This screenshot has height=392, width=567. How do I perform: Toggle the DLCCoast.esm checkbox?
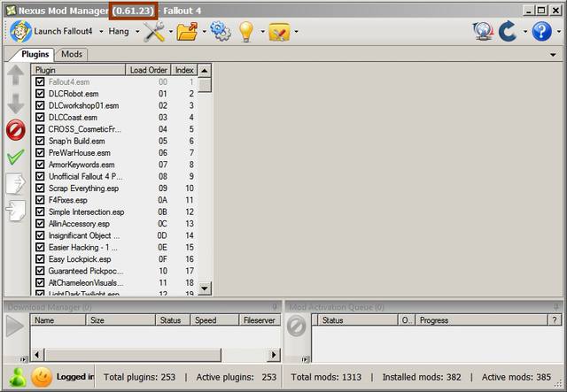[40, 118]
